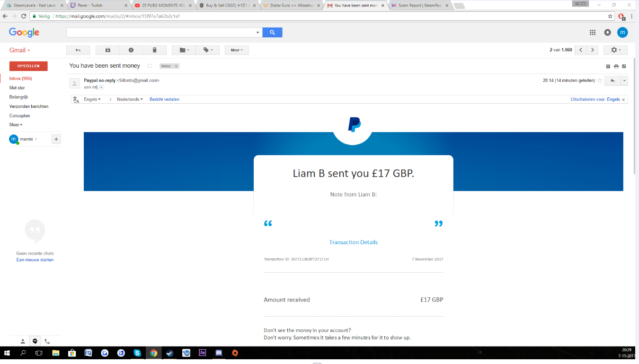Switch to the SteamLevels browser tab
Screen dimensions: 639x364
[x=35, y=6]
